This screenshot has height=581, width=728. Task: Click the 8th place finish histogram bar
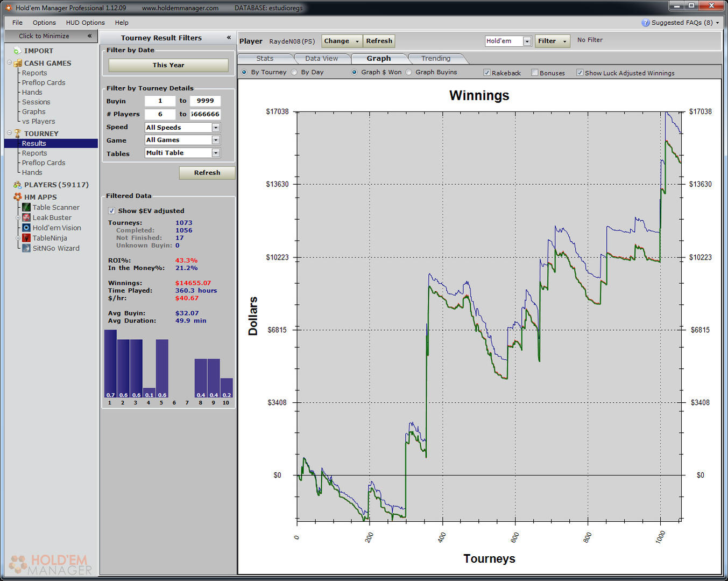pyautogui.click(x=201, y=379)
